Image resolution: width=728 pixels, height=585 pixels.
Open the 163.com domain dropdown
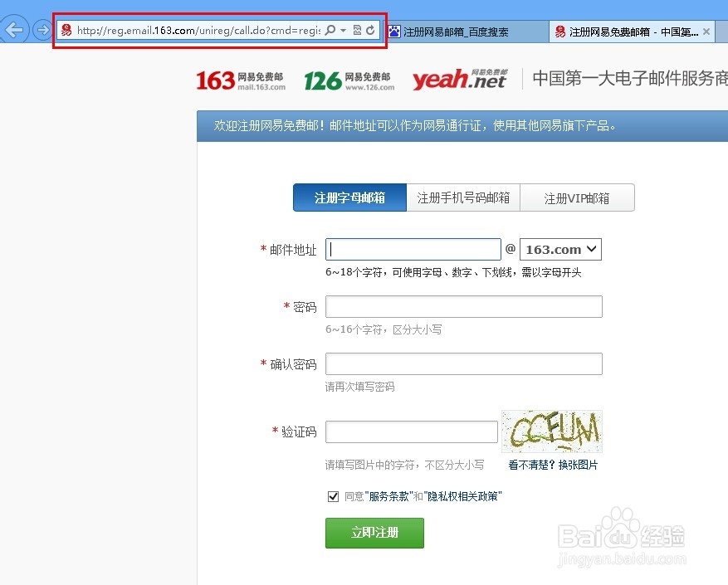click(560, 249)
